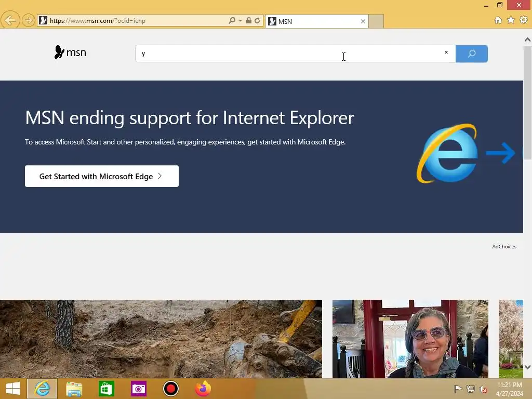Click the vertical scrollbar thumb
Image resolution: width=532 pixels, height=399 pixels.
527,102
